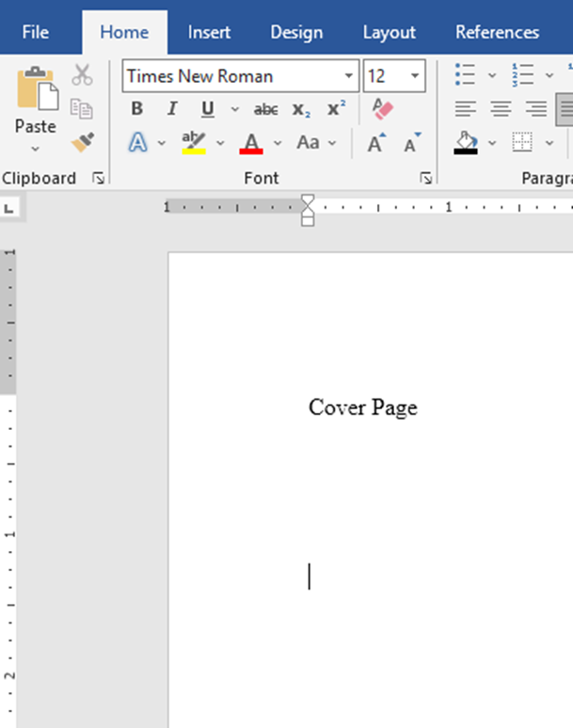Click the Paste clipboard icon
Screen dimensions: 573x728
(x=37, y=88)
